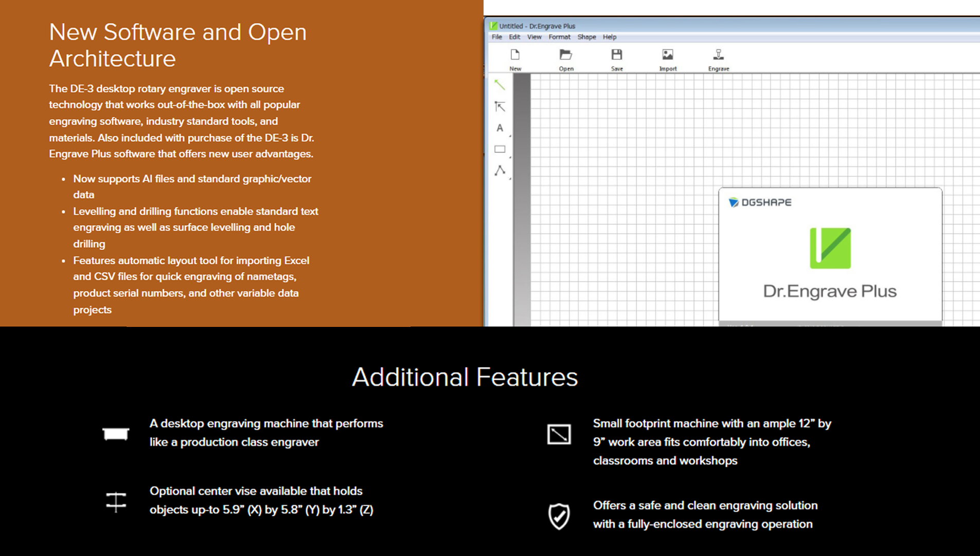
Task: Open the Format menu
Action: click(559, 37)
